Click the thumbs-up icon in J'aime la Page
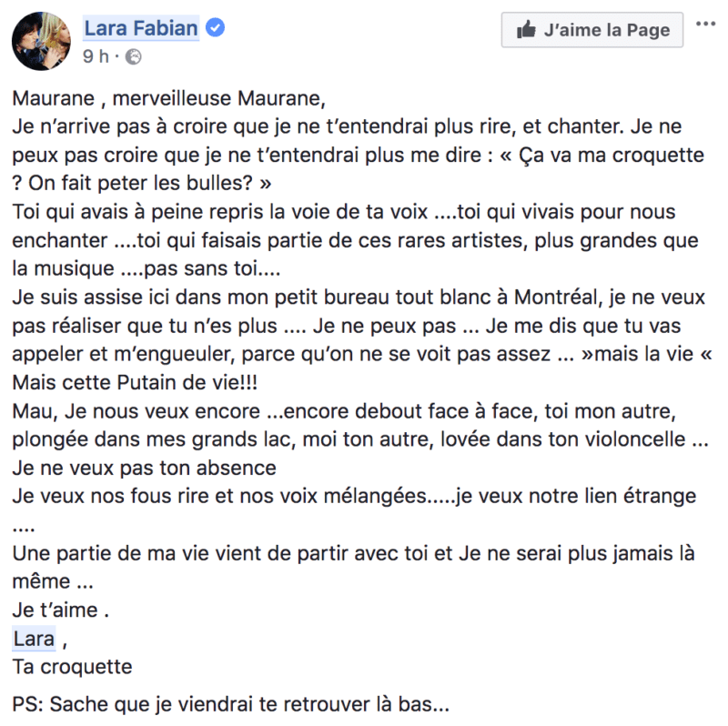The height and width of the screenshot is (726, 728). pyautogui.click(x=526, y=30)
